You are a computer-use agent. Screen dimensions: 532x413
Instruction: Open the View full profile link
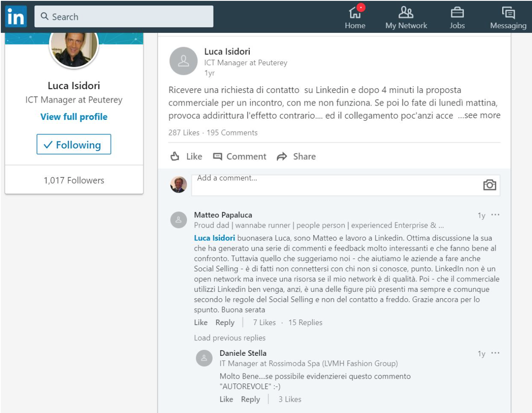click(74, 117)
